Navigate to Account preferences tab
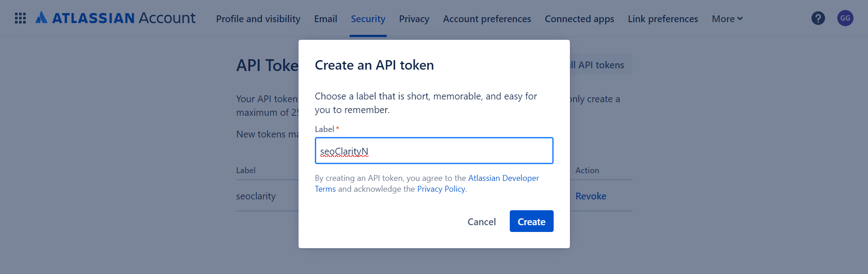The image size is (868, 274). [x=487, y=19]
